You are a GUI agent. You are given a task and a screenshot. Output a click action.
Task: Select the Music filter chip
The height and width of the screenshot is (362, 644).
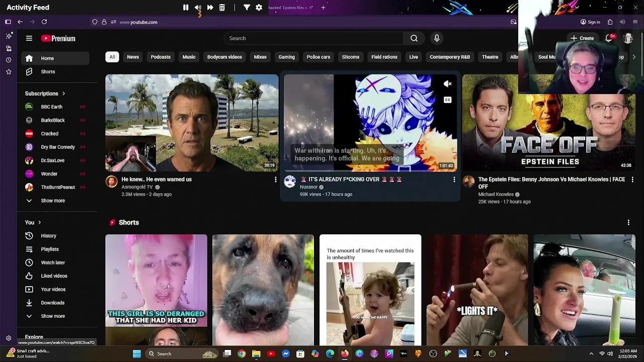189,57
